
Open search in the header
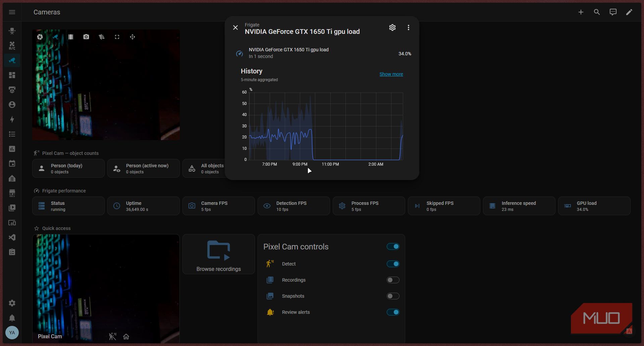coord(597,12)
